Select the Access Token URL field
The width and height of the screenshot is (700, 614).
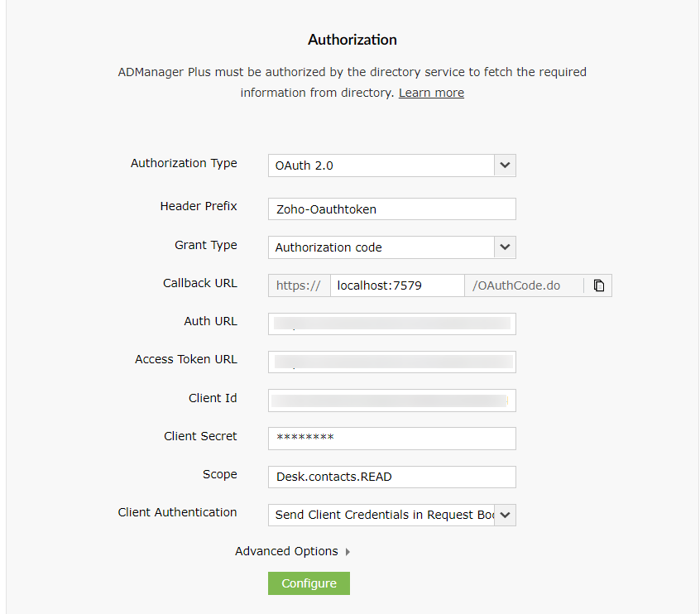point(391,362)
